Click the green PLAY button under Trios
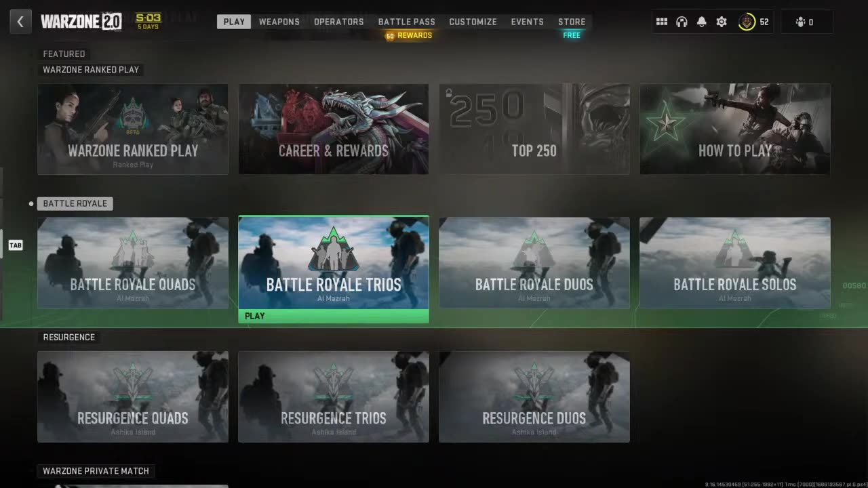The height and width of the screenshot is (488, 868). click(334, 316)
